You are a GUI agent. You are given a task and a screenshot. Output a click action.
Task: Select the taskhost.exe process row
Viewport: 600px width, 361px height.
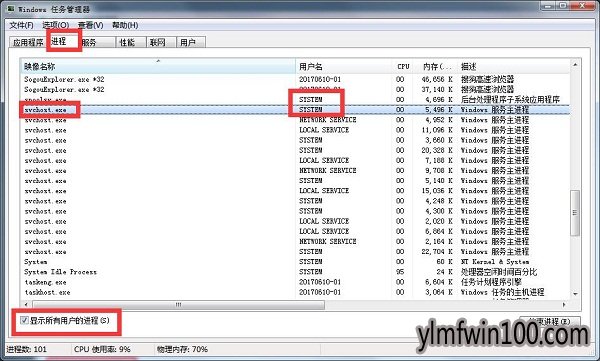tap(295, 292)
